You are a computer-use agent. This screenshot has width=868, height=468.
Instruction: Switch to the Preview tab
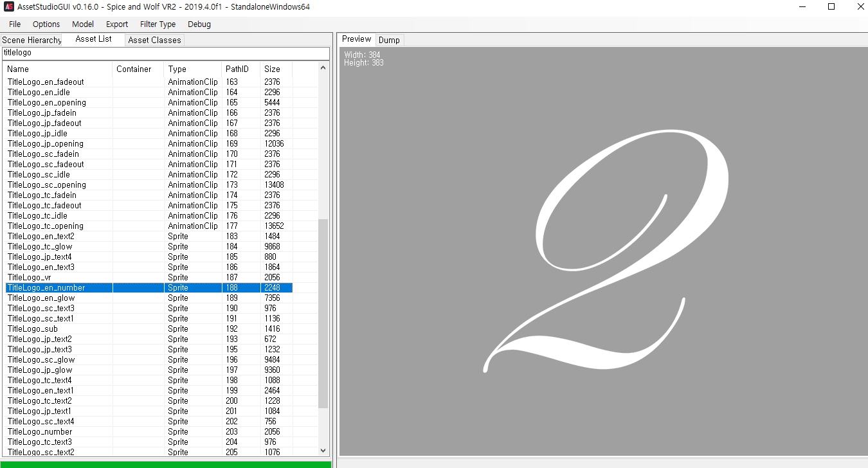pos(356,39)
